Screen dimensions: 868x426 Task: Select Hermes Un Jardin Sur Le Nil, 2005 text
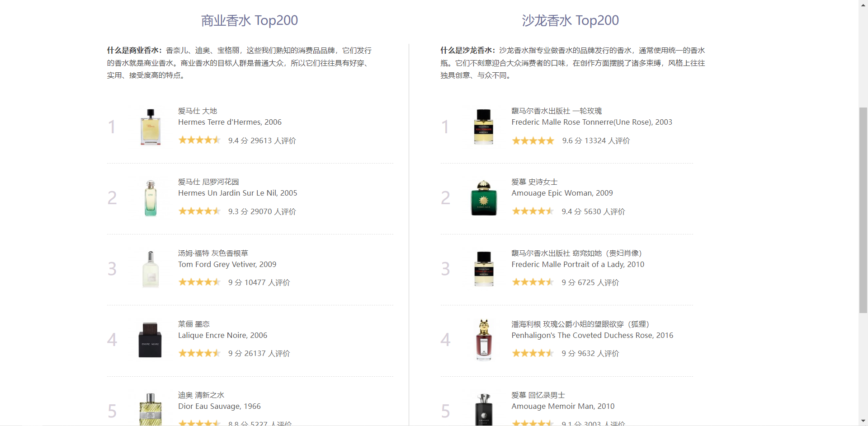(x=238, y=193)
